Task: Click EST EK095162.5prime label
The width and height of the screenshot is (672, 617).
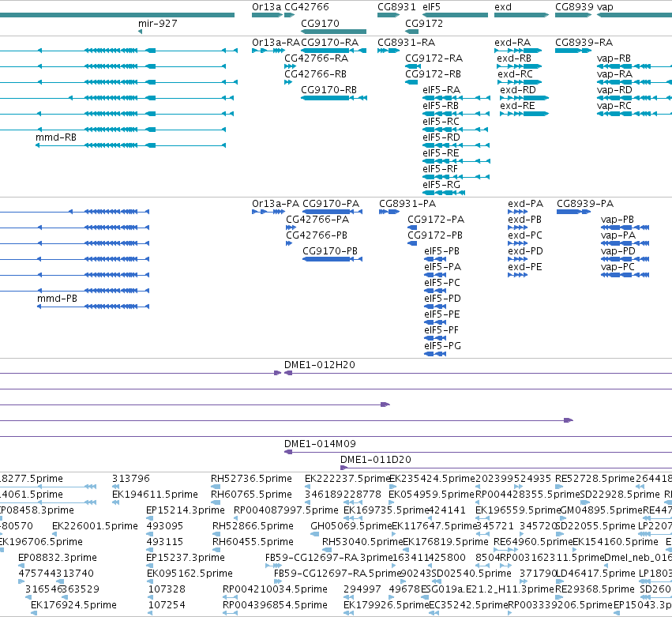Action: (x=190, y=574)
